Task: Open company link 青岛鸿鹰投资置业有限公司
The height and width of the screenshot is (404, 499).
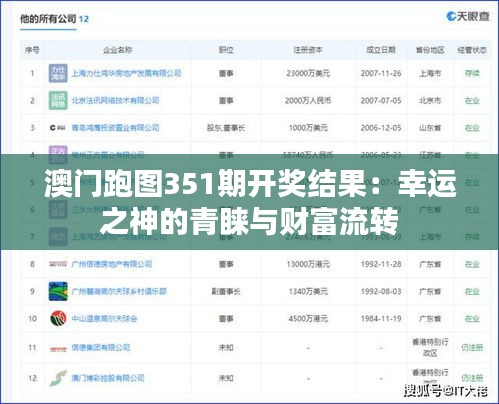Action: pyautogui.click(x=115, y=128)
